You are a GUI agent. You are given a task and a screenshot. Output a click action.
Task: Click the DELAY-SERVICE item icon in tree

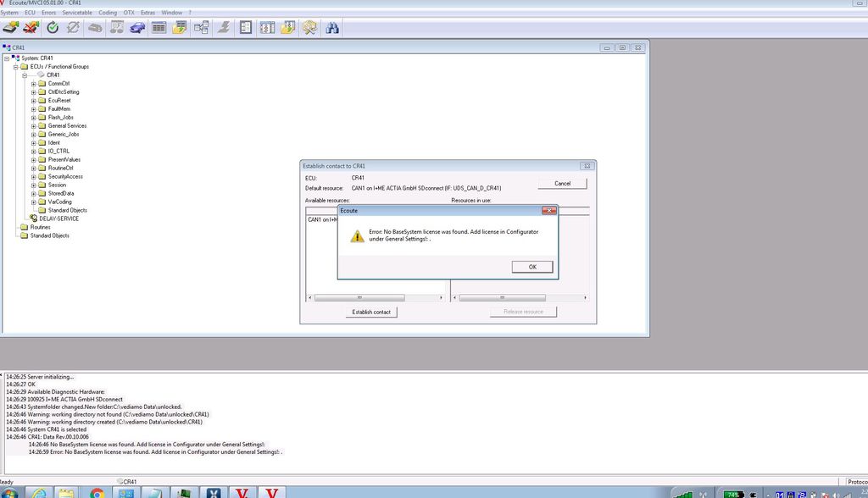pos(34,219)
